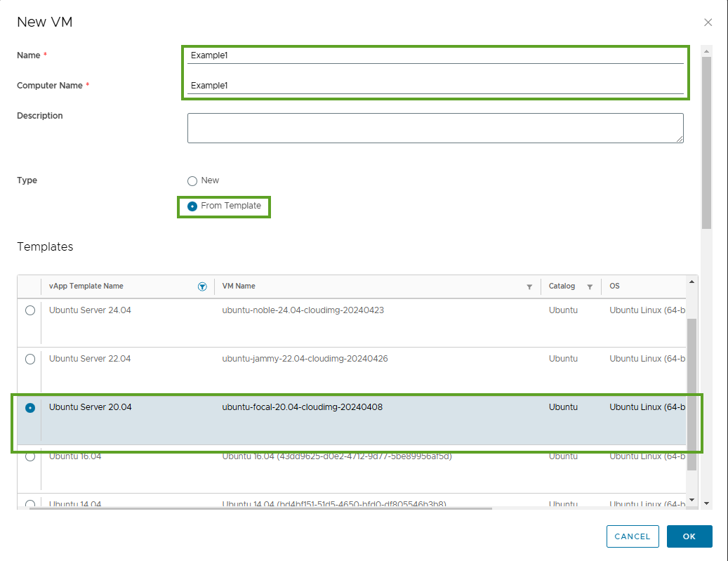
Task: Click the templates horizontal scrollbar
Action: [260, 508]
